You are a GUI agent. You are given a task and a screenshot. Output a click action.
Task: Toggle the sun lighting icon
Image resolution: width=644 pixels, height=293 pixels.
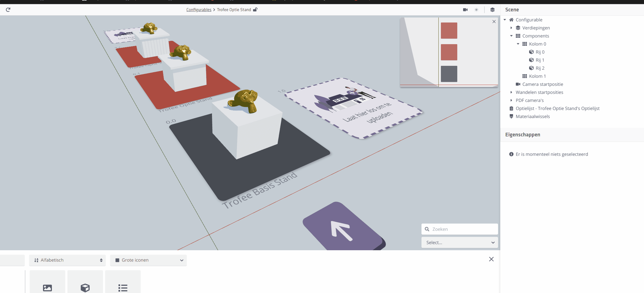[476, 10]
